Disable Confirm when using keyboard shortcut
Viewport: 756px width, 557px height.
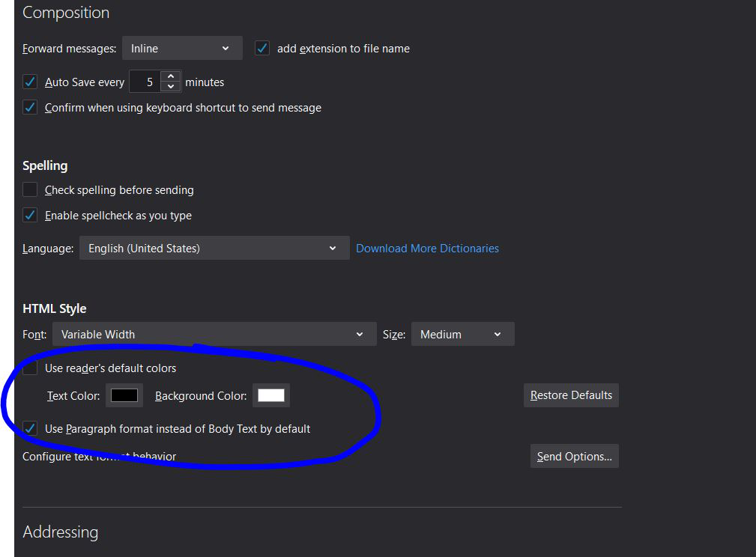(x=29, y=107)
